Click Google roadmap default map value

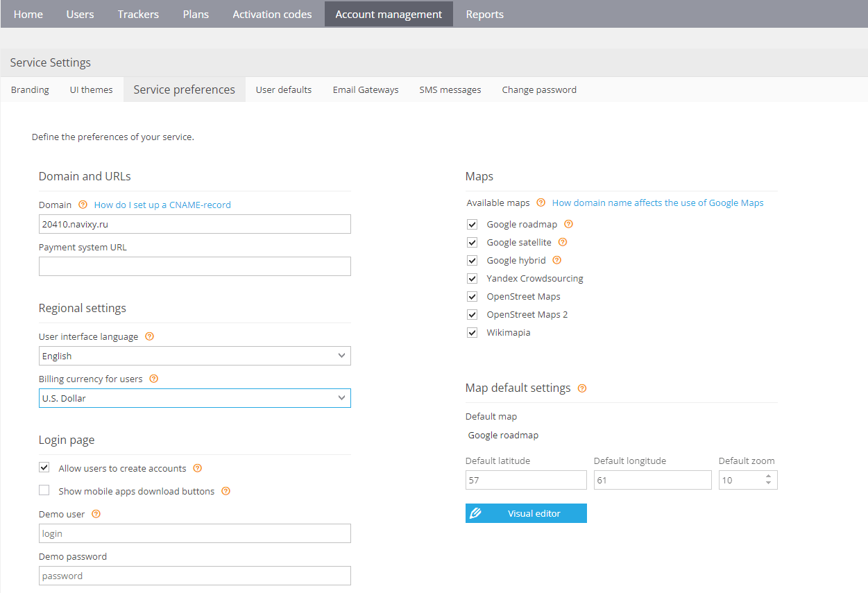click(503, 436)
